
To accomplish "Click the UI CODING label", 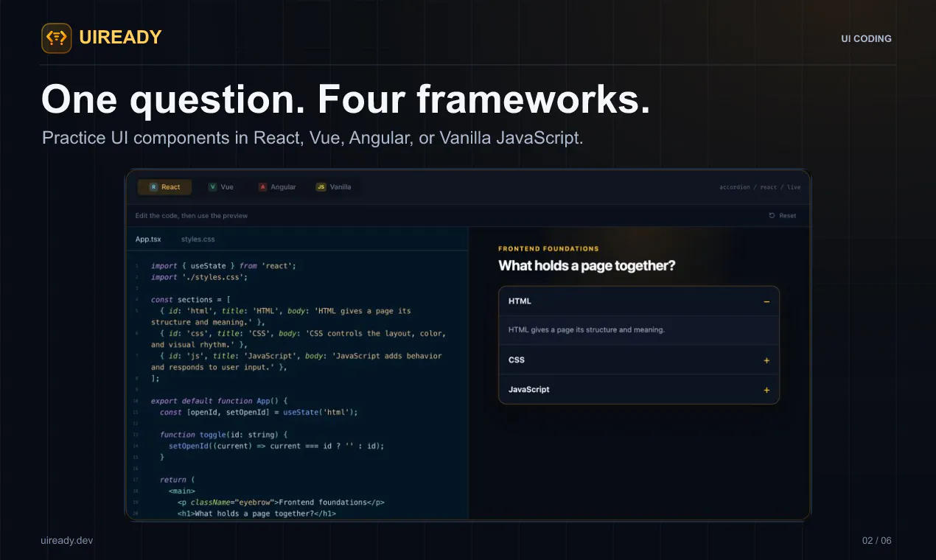I will (x=866, y=38).
